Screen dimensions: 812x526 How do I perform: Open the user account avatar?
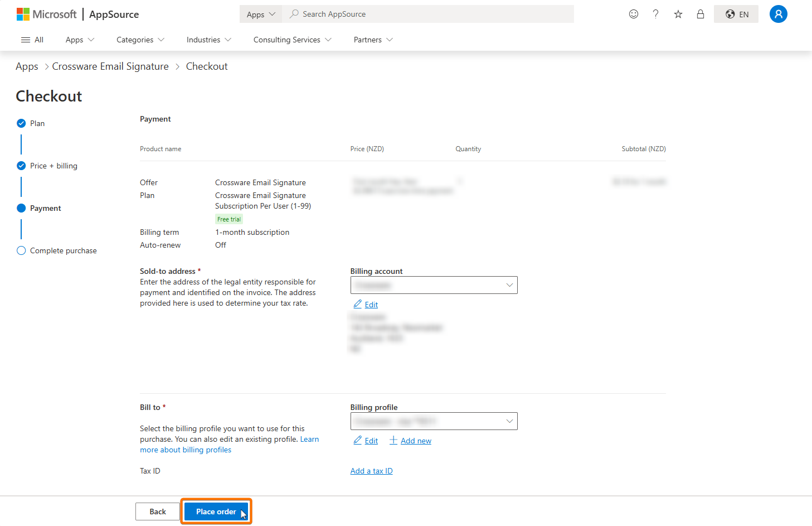click(x=778, y=14)
